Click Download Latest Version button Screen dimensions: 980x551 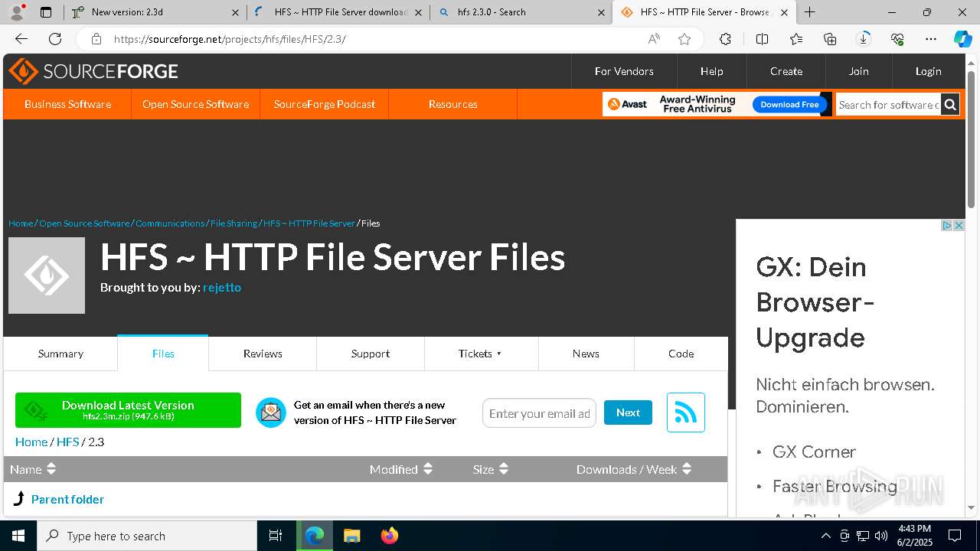tap(128, 410)
